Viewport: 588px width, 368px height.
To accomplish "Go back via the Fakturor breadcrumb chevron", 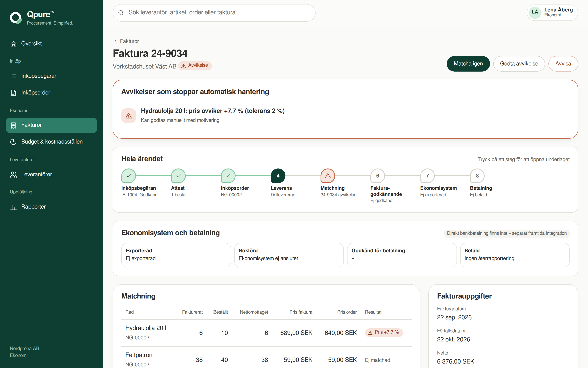I will 116,41.
